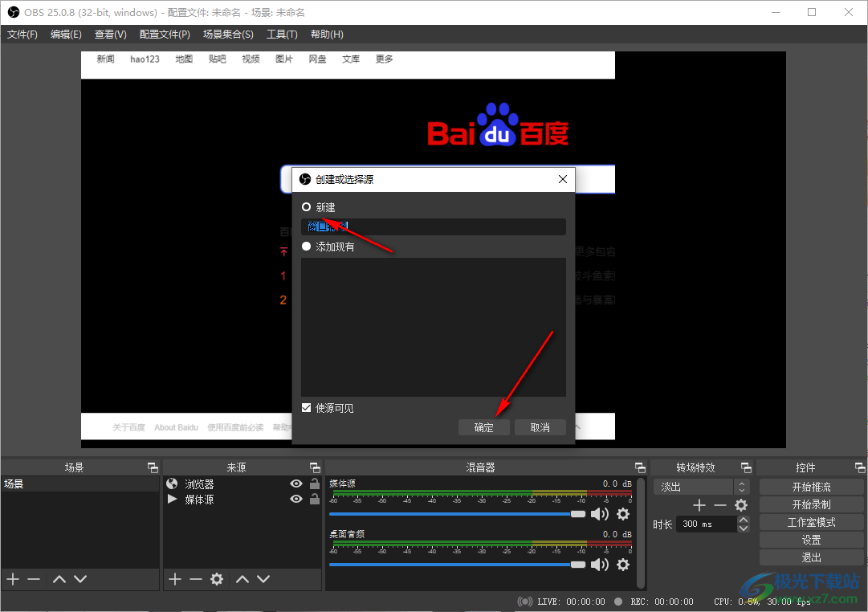Open the 文件(F) menu

22,35
